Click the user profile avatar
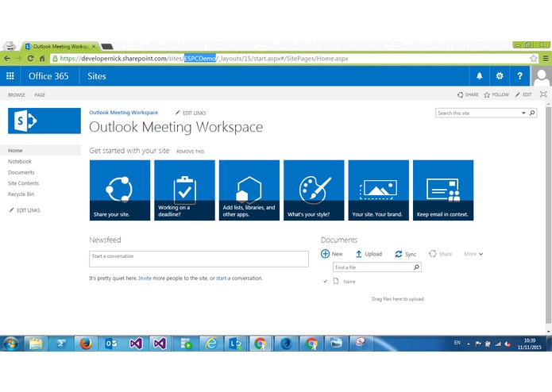The width and height of the screenshot is (552, 392). (541, 76)
